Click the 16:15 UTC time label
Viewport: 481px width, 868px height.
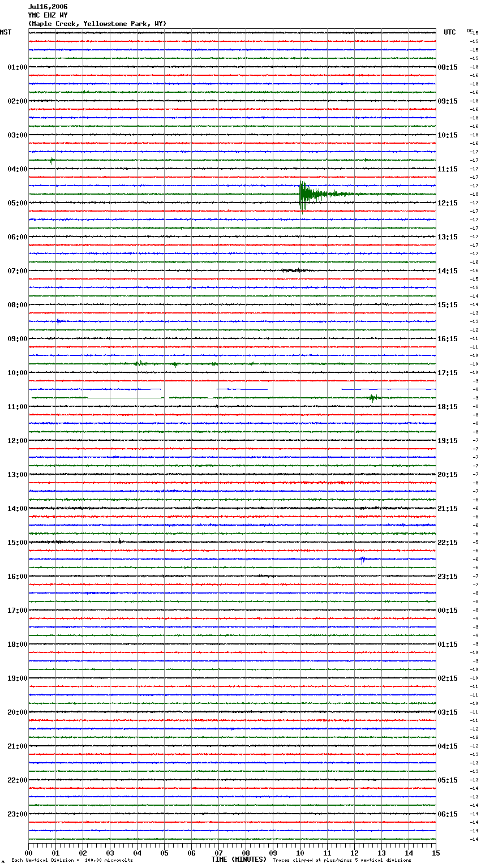[448, 339]
